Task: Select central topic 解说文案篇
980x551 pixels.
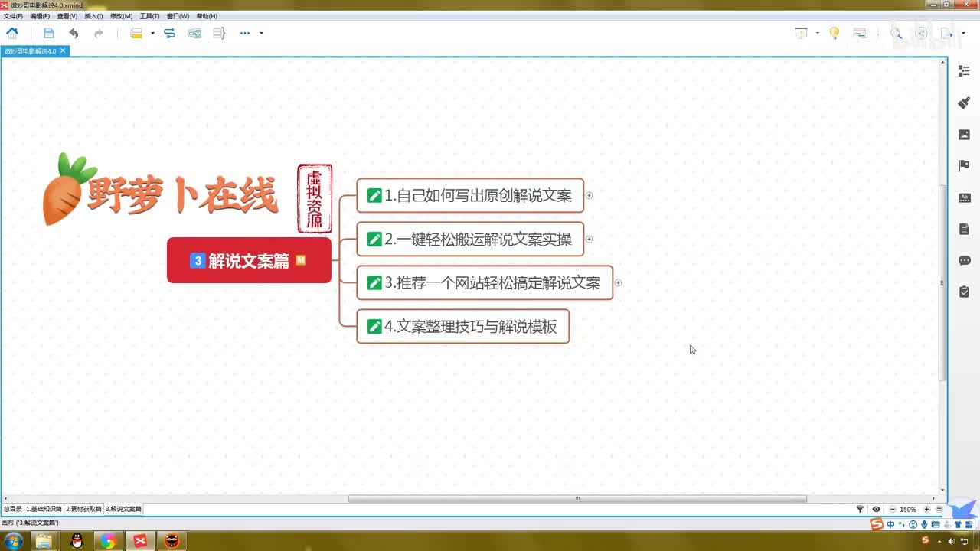Action: [249, 260]
